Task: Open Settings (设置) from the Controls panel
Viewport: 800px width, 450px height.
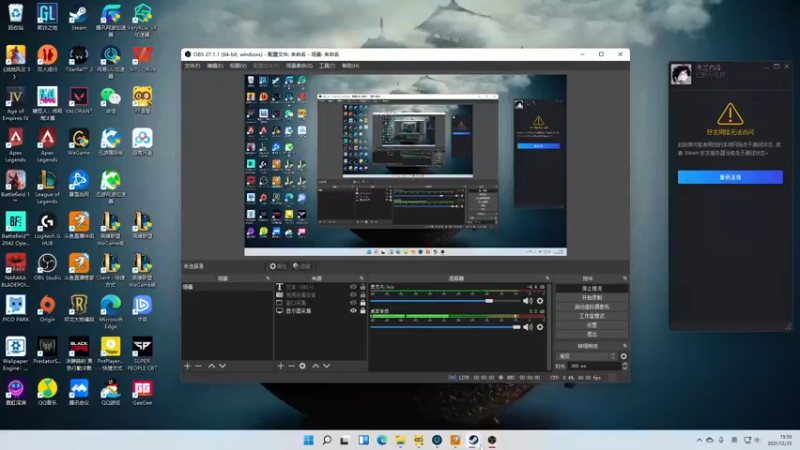Action: 592,325
